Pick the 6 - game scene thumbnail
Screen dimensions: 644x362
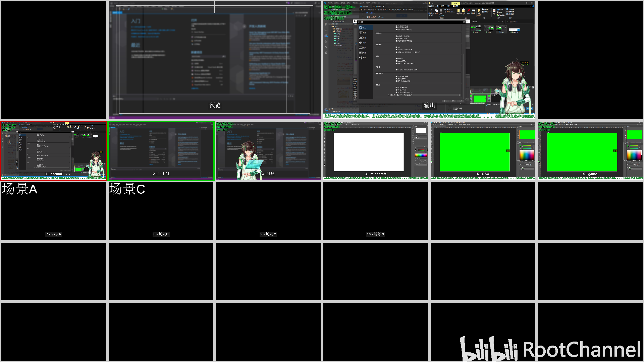point(590,151)
